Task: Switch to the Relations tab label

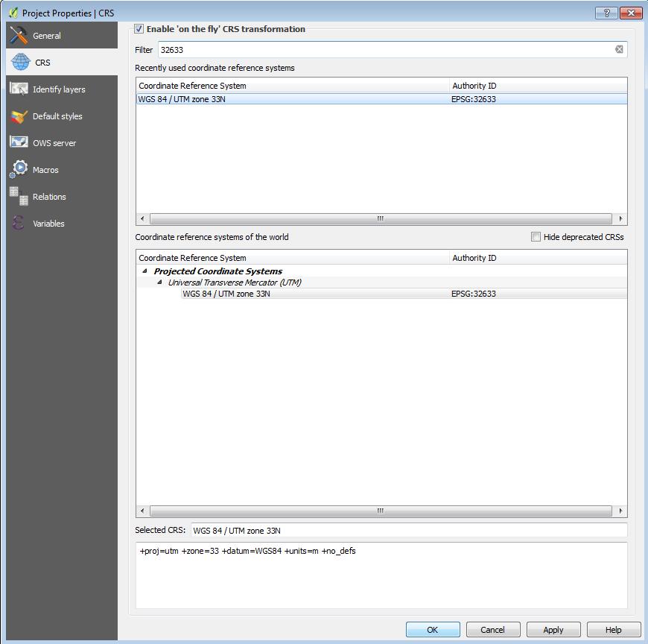Action: 49,197
